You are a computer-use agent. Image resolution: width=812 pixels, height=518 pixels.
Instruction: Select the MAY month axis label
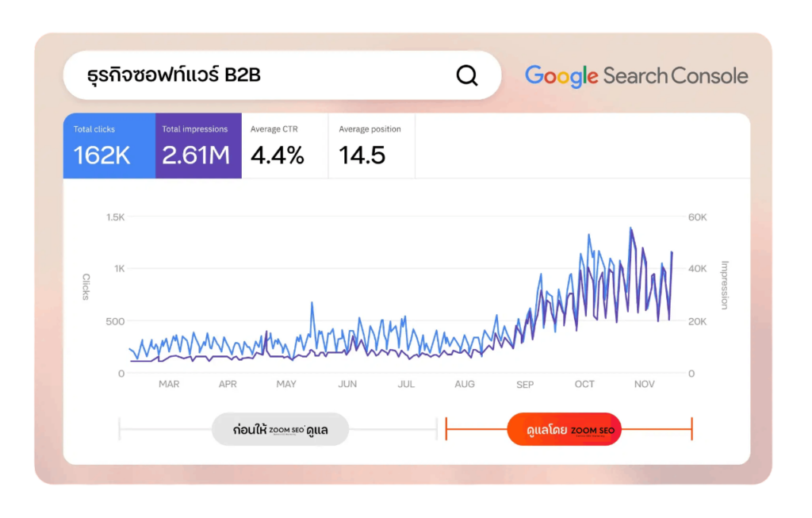click(x=286, y=384)
